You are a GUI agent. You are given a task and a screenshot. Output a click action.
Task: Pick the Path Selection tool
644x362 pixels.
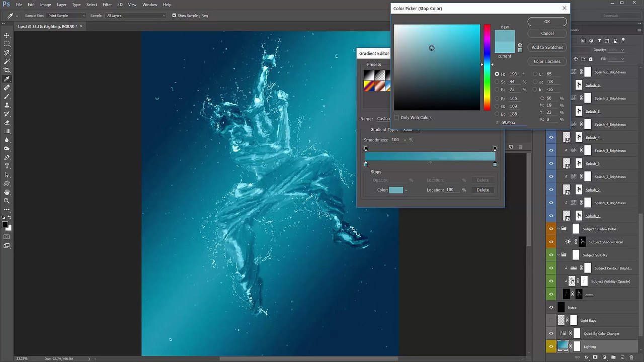[x=7, y=174]
